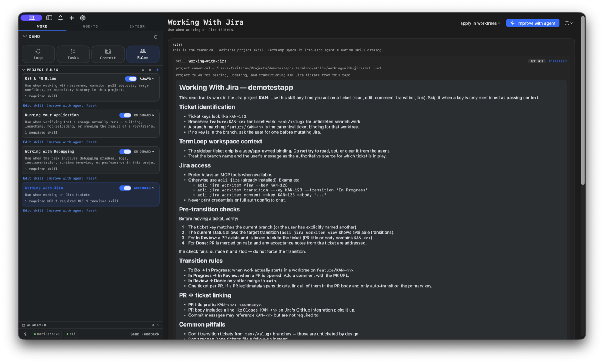Image resolution: width=604 pixels, height=364 pixels.
Task: Select the Rules view
Action: 143,54
